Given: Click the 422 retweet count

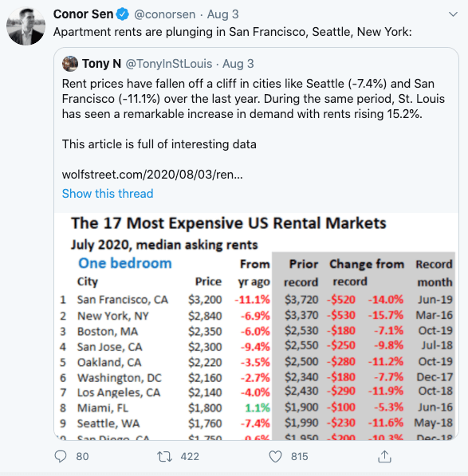Looking at the screenshot, I should (x=190, y=457).
